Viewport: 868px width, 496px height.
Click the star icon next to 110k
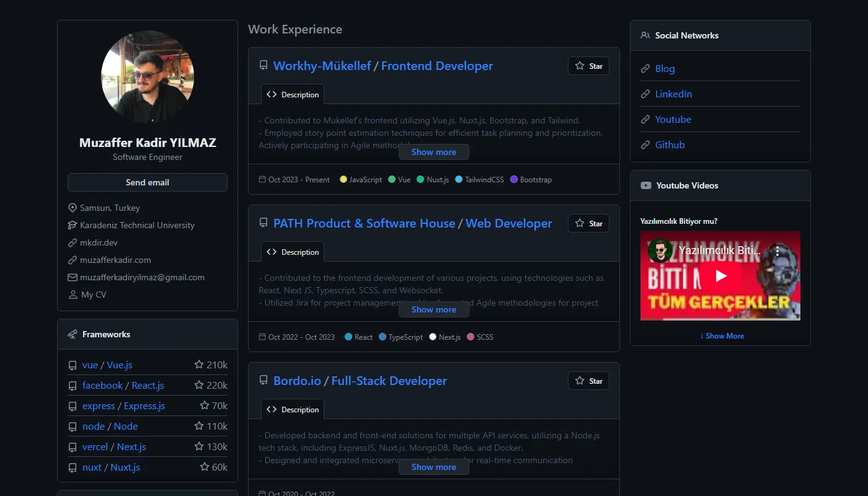click(199, 426)
